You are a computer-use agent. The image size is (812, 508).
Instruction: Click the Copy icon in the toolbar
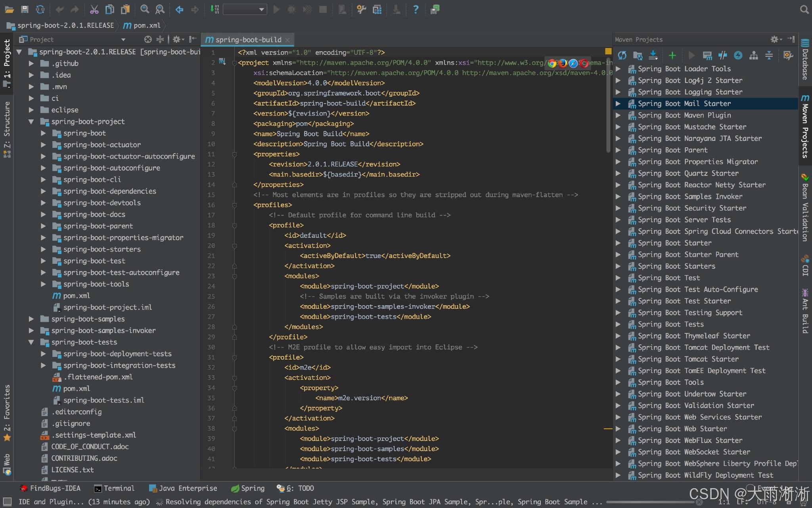click(x=110, y=9)
